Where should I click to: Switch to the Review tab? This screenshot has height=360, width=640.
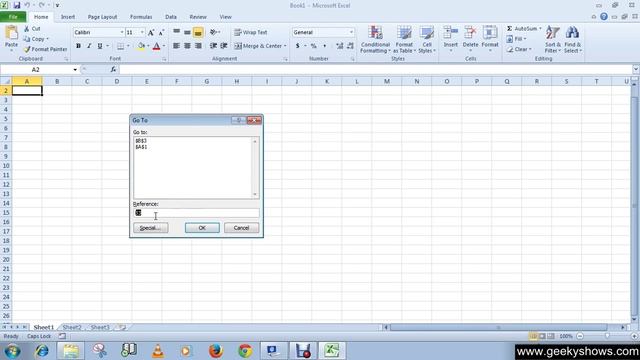(198, 17)
